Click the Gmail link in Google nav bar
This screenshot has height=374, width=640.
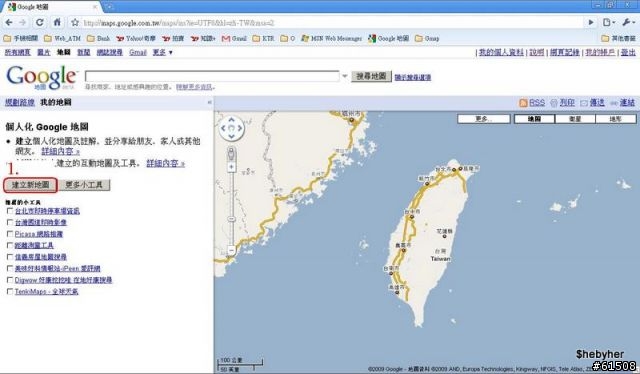click(x=138, y=52)
